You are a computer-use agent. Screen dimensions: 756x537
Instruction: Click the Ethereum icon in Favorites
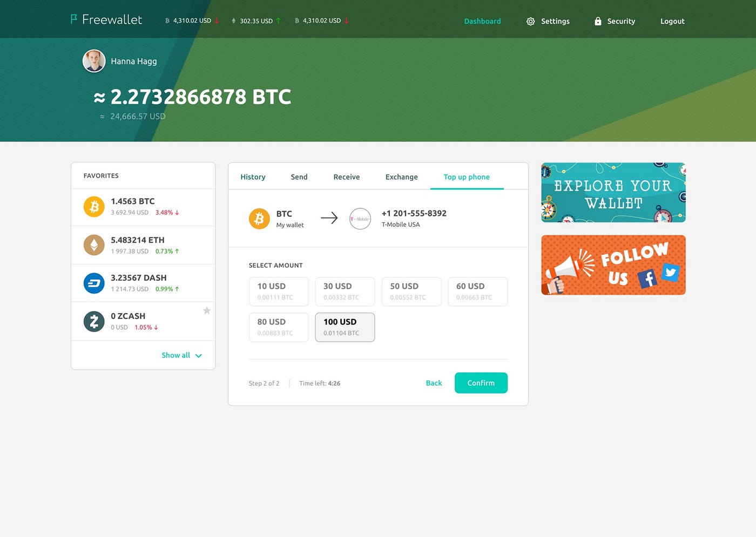[x=94, y=244]
